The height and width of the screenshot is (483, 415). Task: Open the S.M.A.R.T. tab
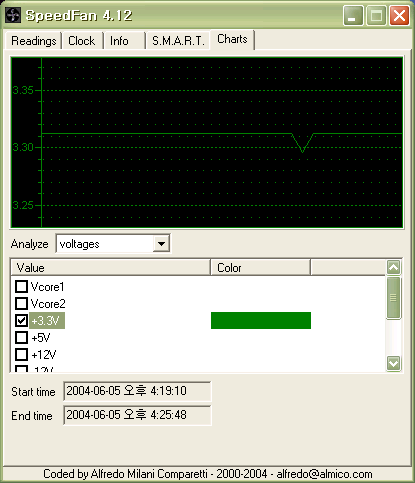point(178,41)
